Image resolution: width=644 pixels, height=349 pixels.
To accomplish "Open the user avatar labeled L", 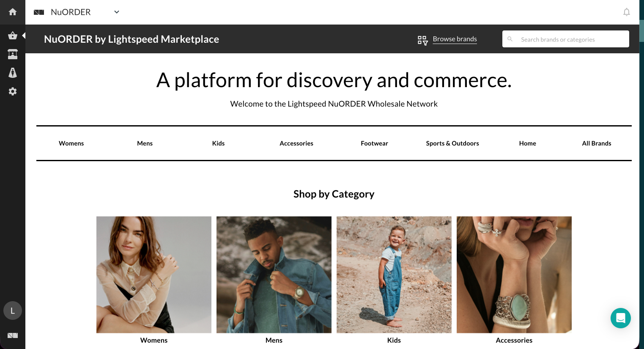I will pyautogui.click(x=13, y=311).
